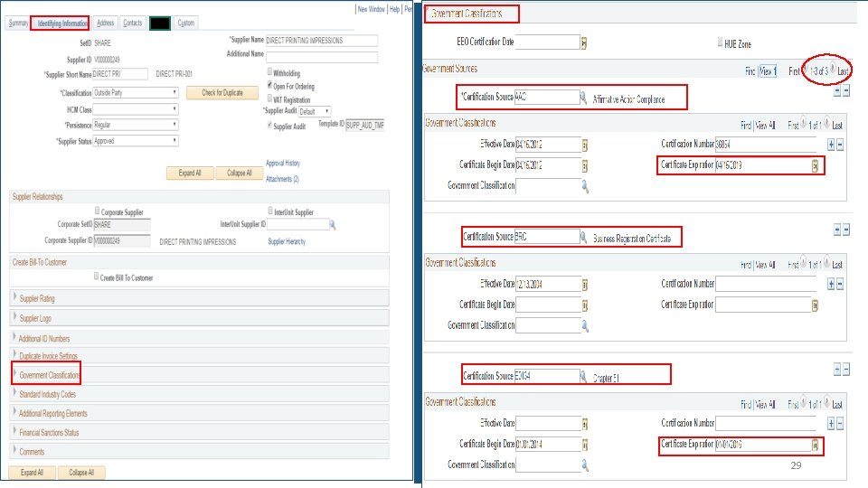Look up AAC Government Classification
This screenshot has width=868, height=488.
tap(585, 186)
